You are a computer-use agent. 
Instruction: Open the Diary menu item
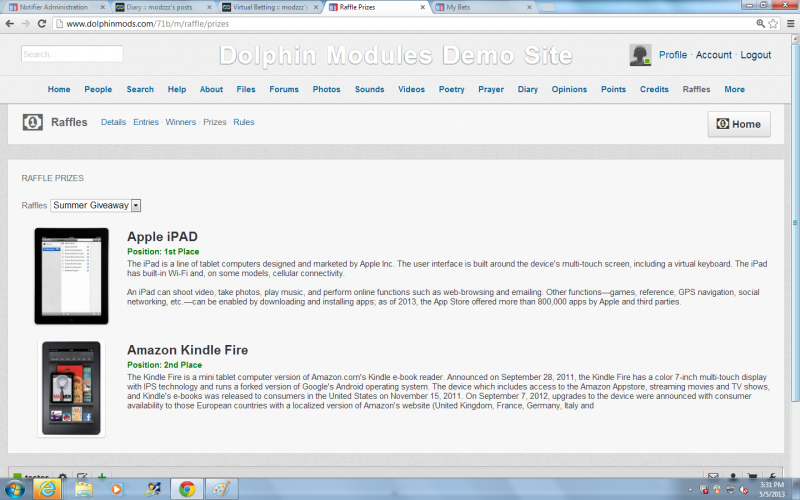[528, 89]
